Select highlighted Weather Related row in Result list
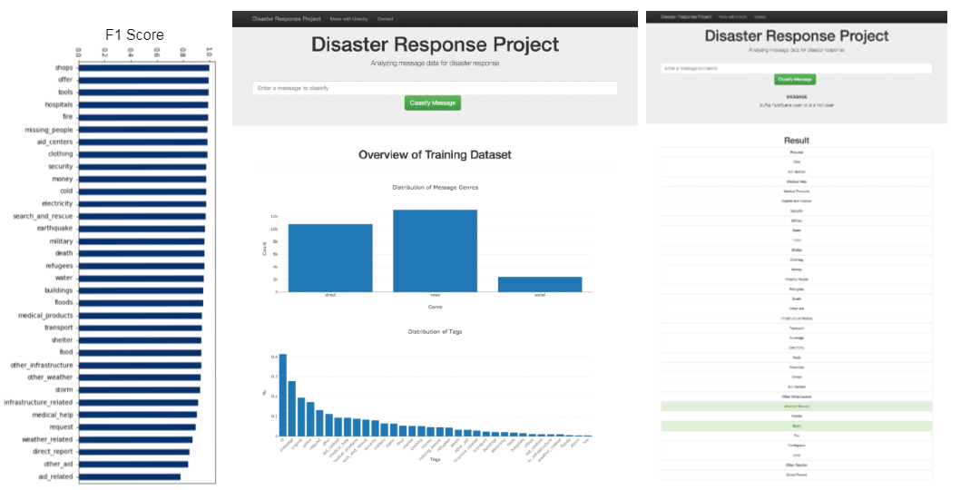 (796, 407)
